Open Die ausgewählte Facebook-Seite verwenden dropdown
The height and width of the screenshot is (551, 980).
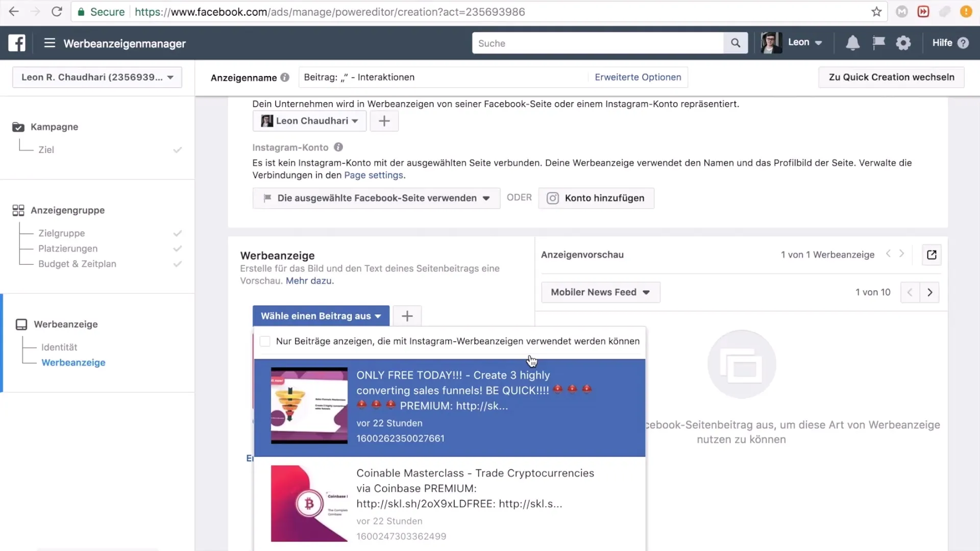pyautogui.click(x=376, y=198)
